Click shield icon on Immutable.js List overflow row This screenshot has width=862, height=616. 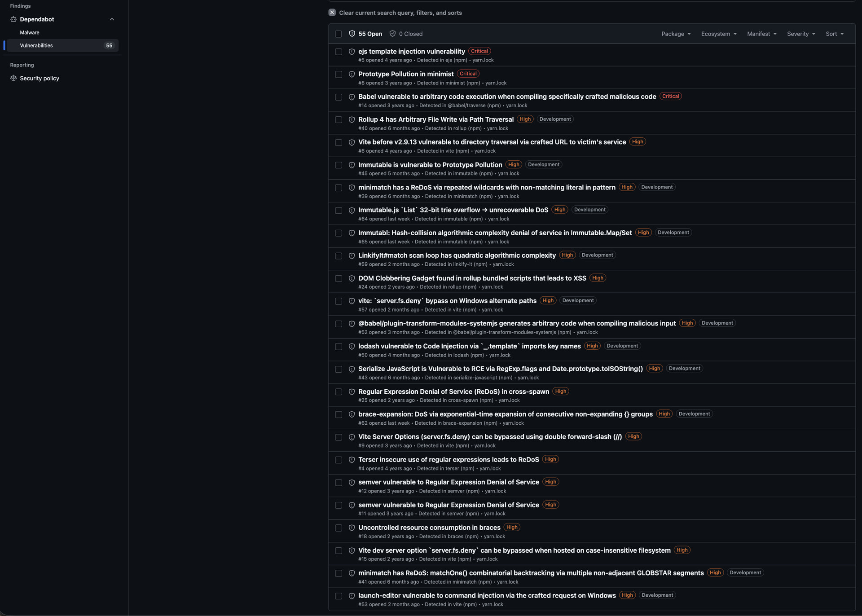(352, 211)
